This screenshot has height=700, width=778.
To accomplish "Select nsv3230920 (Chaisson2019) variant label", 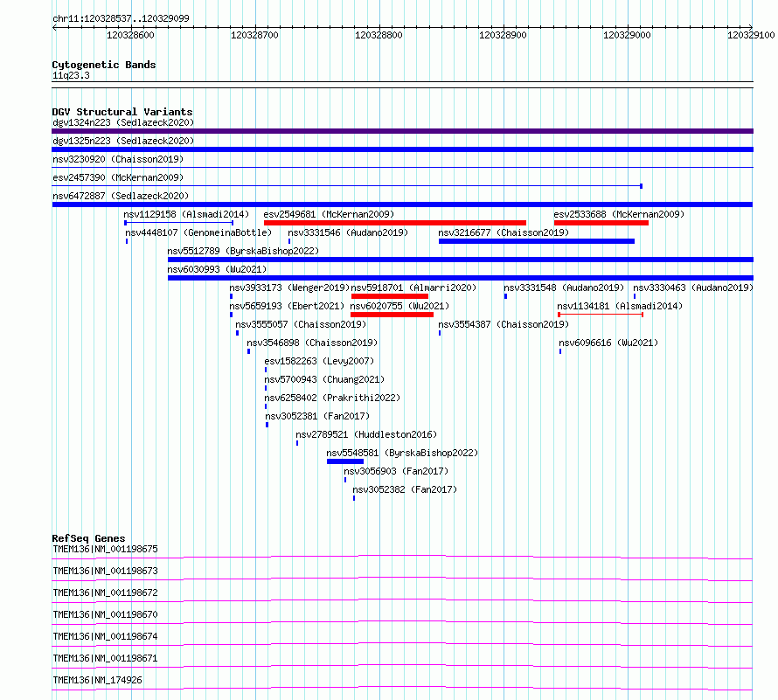I will point(118,159).
